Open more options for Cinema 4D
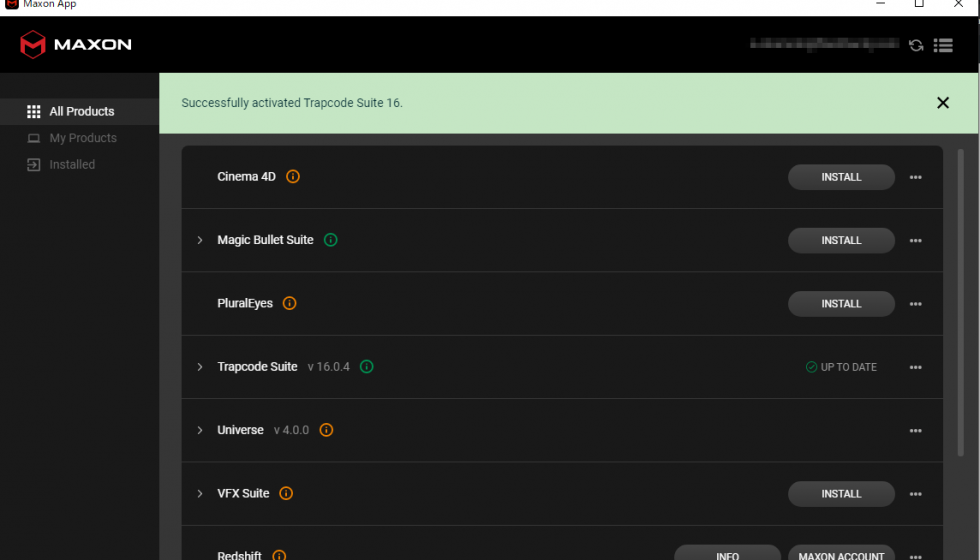 pyautogui.click(x=916, y=178)
